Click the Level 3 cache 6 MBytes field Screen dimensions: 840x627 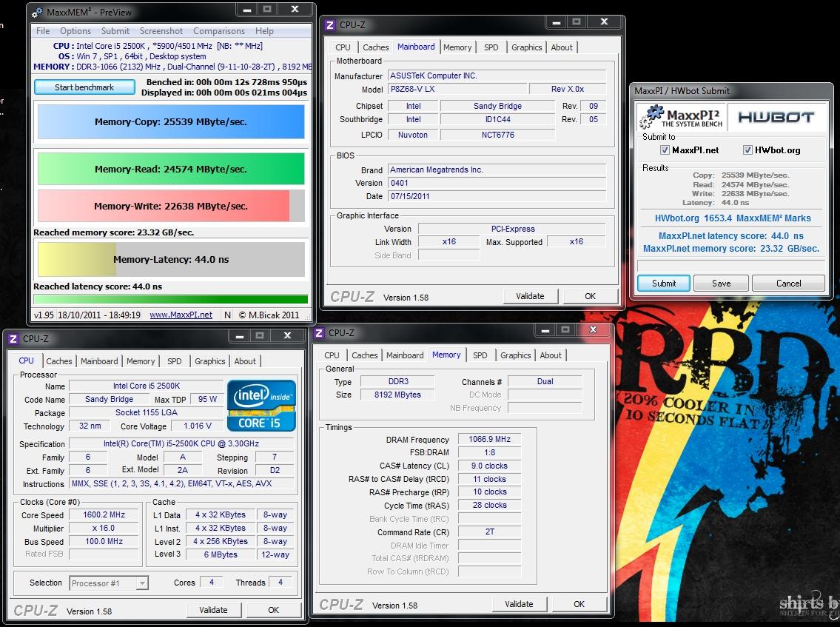221,554
